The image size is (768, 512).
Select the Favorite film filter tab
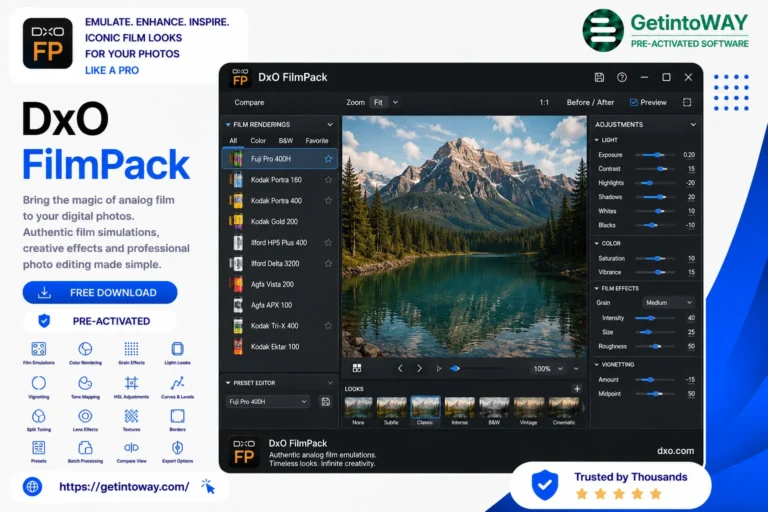pos(317,141)
